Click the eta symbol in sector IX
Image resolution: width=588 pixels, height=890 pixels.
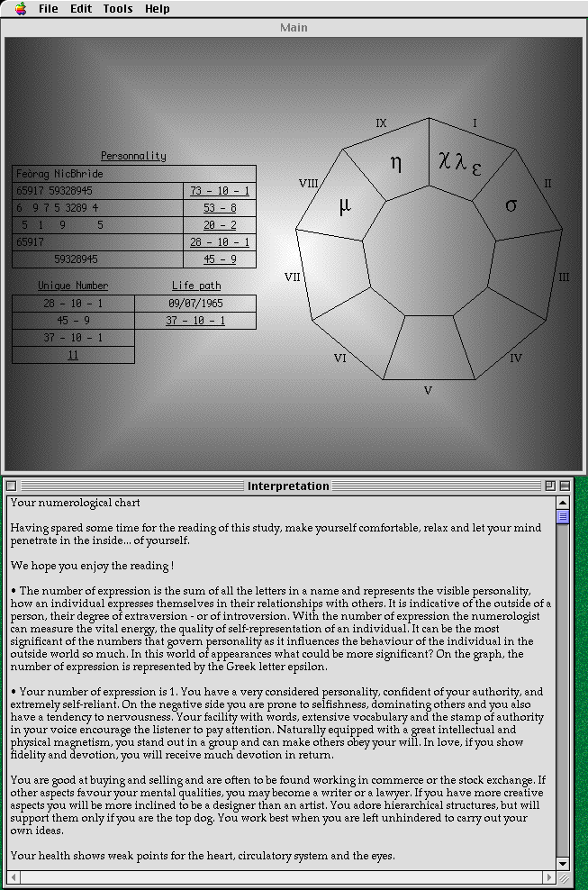pyautogui.click(x=396, y=162)
